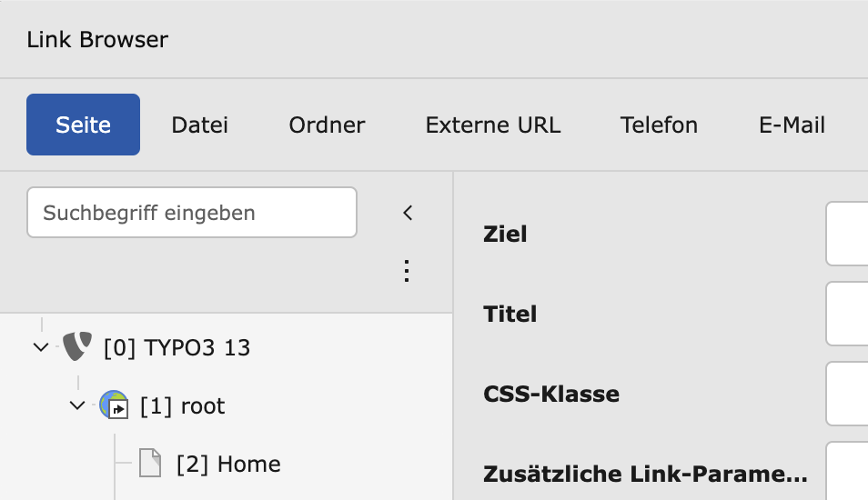Click the Titel input field
The width and height of the screenshot is (868, 500).
(847, 314)
